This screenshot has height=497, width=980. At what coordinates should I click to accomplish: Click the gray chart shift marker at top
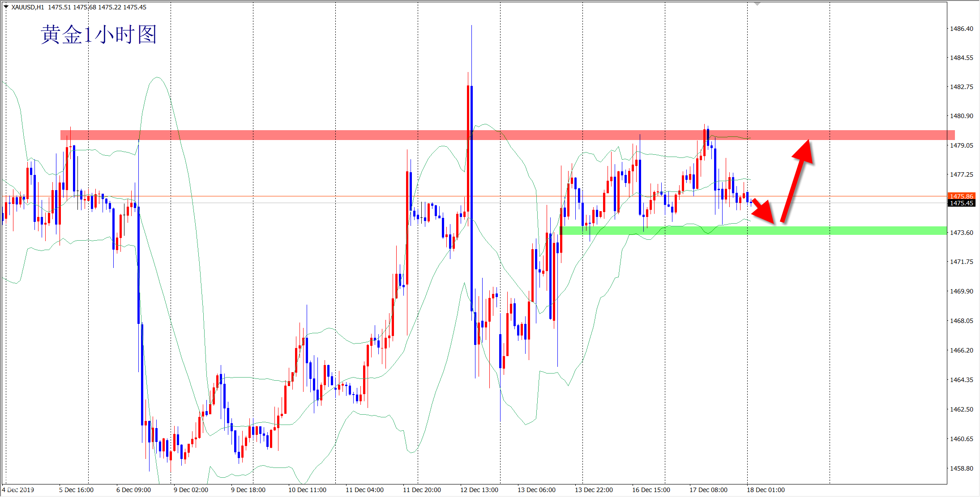[x=757, y=4]
